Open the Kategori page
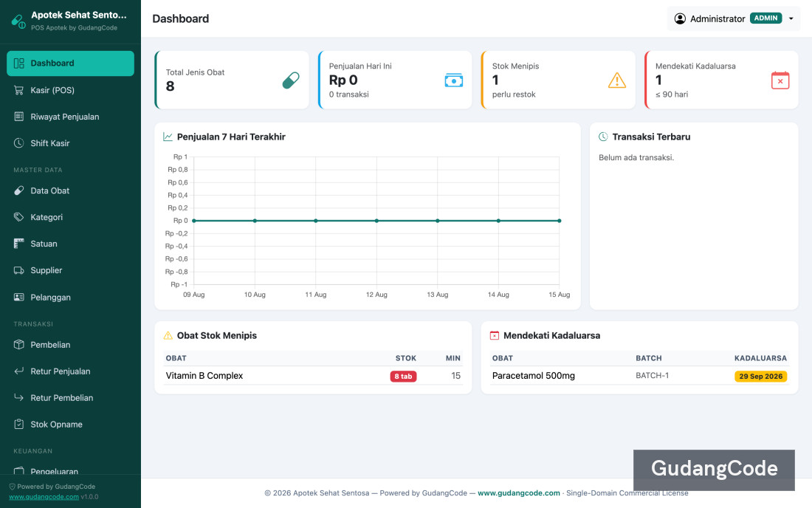The image size is (812, 508). [70, 217]
